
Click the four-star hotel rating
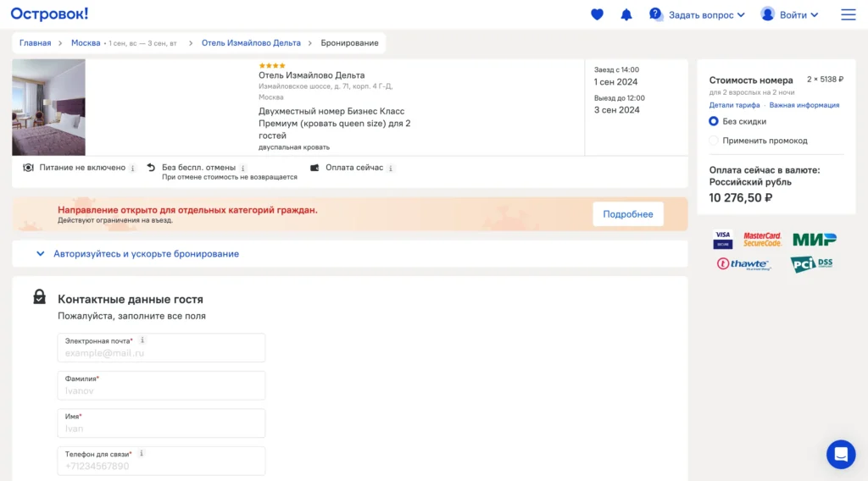click(x=272, y=65)
